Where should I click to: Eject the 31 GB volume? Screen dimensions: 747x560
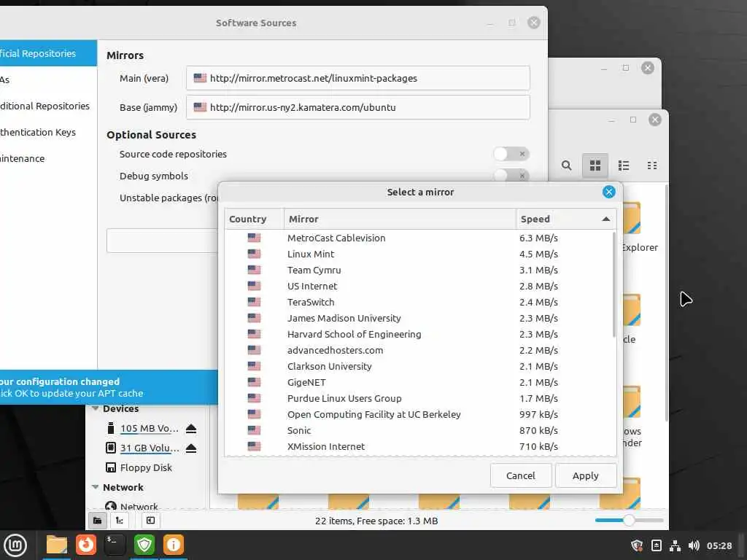pyautogui.click(x=191, y=448)
